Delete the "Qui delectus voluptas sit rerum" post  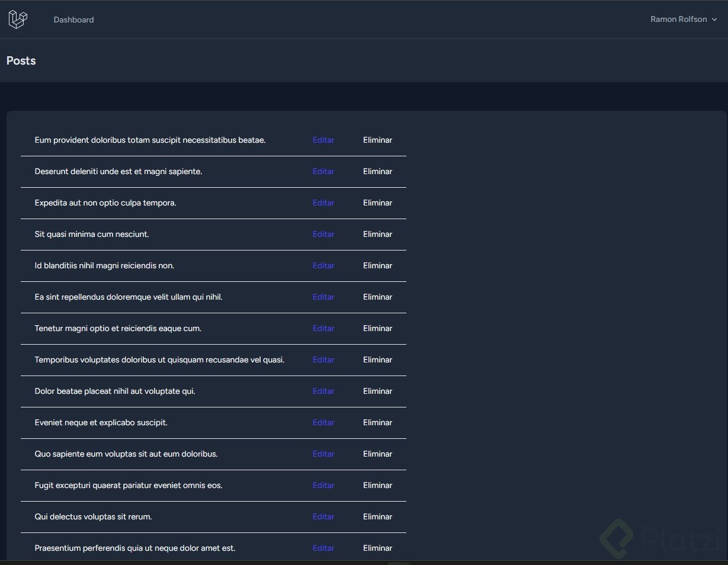[x=377, y=517]
